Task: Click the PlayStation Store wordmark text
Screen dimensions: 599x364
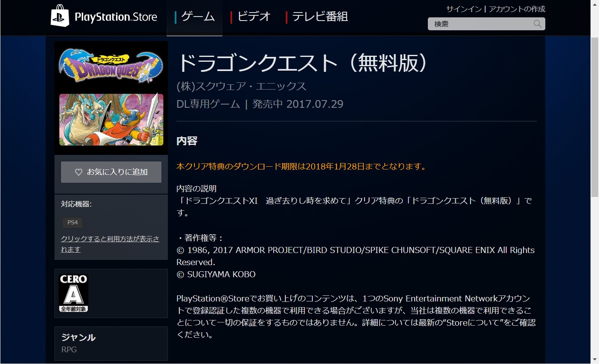Action: coord(116,17)
